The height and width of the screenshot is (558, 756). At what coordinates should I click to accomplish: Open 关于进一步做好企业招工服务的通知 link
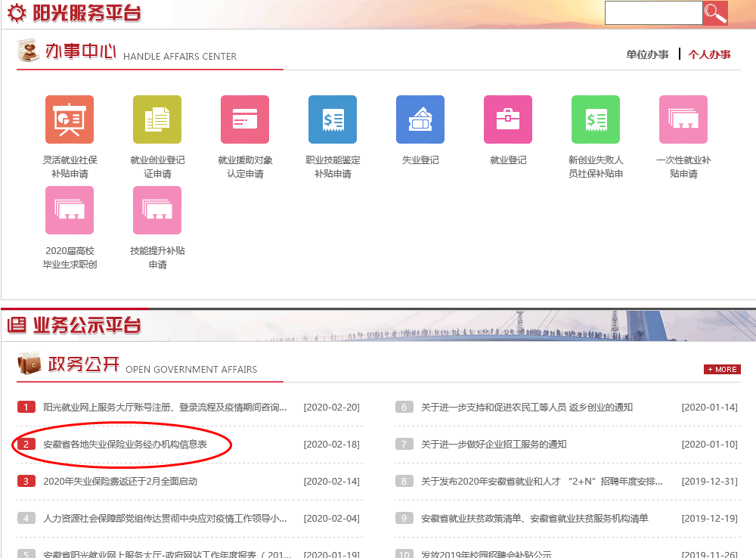tap(494, 445)
